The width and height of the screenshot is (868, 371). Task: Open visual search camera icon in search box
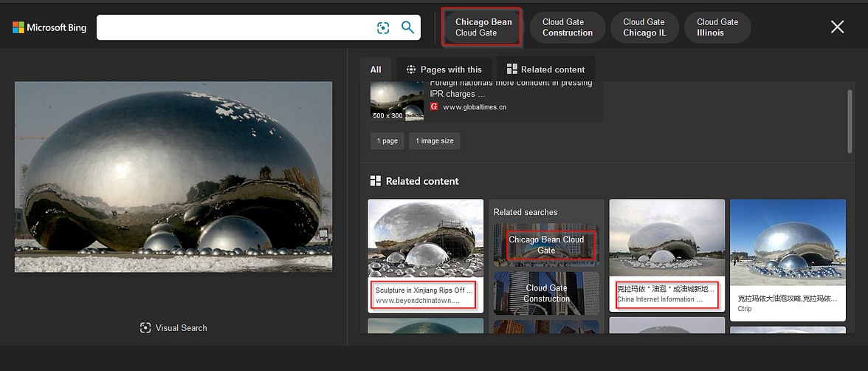(x=383, y=28)
